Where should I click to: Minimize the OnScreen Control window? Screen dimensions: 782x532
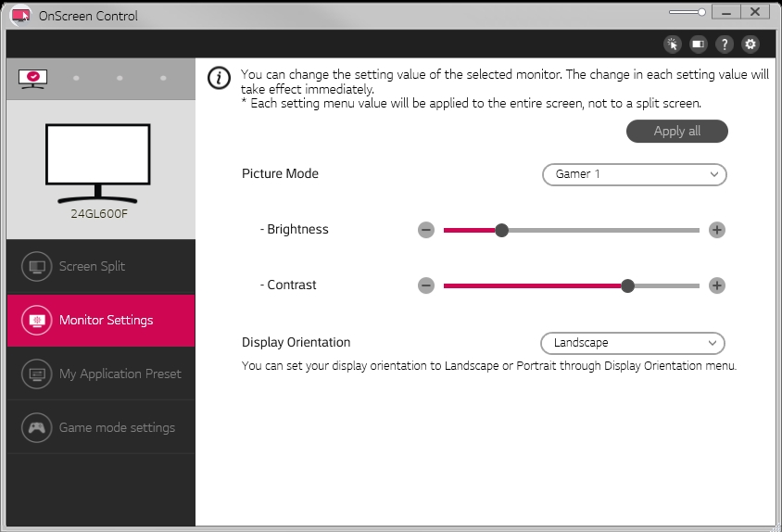pyautogui.click(x=726, y=12)
